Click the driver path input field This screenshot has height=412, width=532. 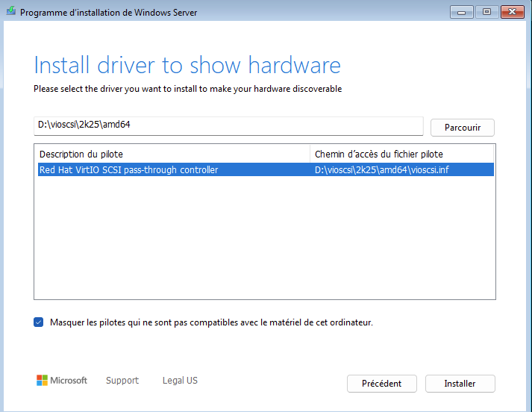pos(228,126)
